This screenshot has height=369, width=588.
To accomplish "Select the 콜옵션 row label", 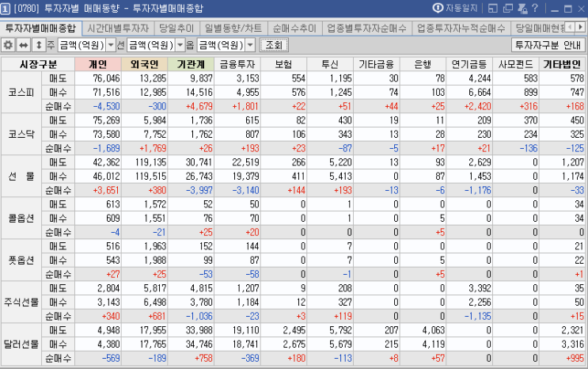I will 21,219.
